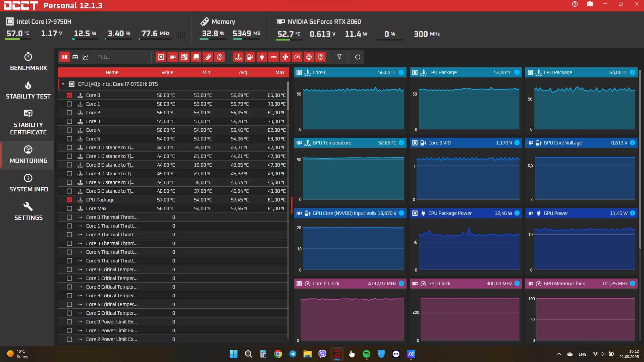Switch to the table-only view icon

click(75, 57)
